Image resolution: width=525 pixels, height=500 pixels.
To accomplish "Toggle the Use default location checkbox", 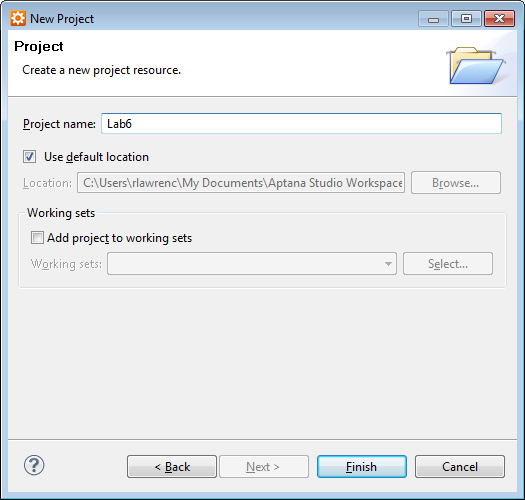I will (29, 156).
